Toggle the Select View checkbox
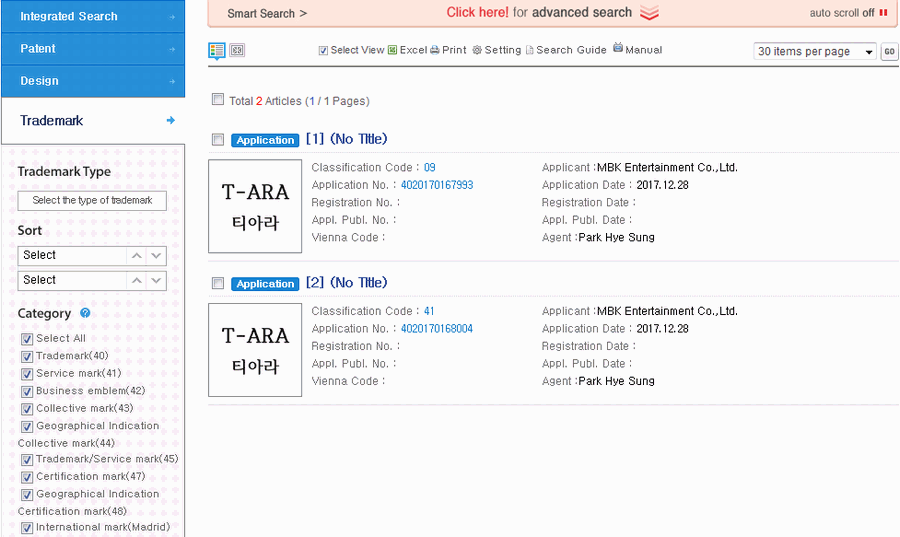Viewport: 900px width, 537px height. (x=323, y=51)
